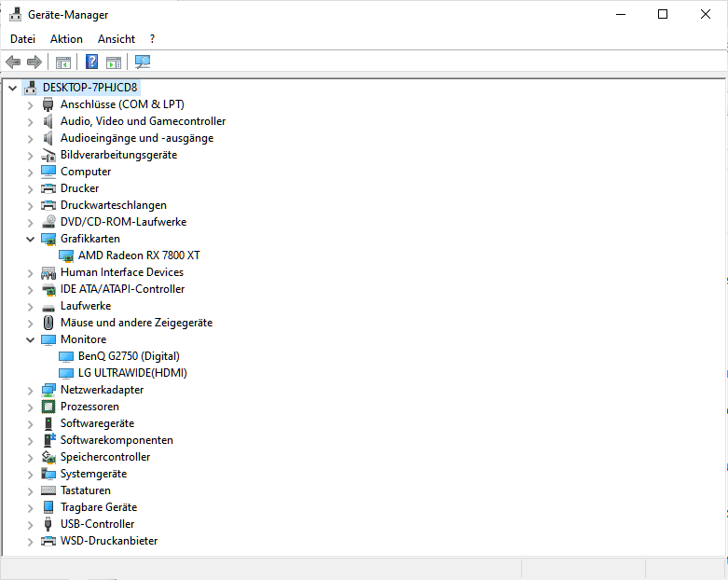Open the Aktion menu

66,39
